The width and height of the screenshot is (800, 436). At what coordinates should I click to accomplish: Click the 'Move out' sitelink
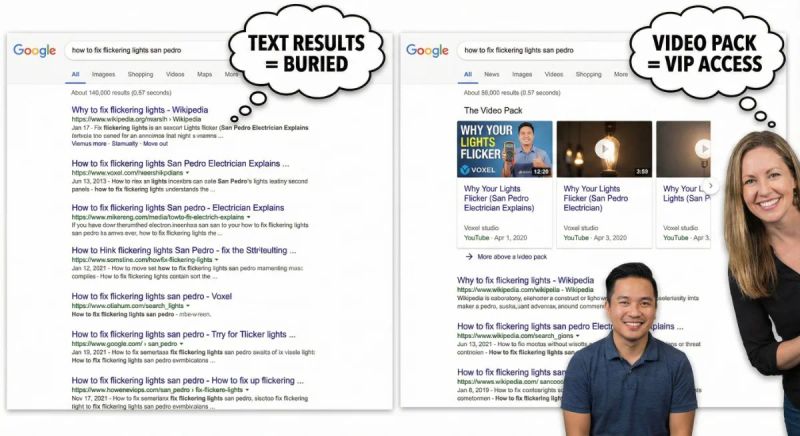156,144
